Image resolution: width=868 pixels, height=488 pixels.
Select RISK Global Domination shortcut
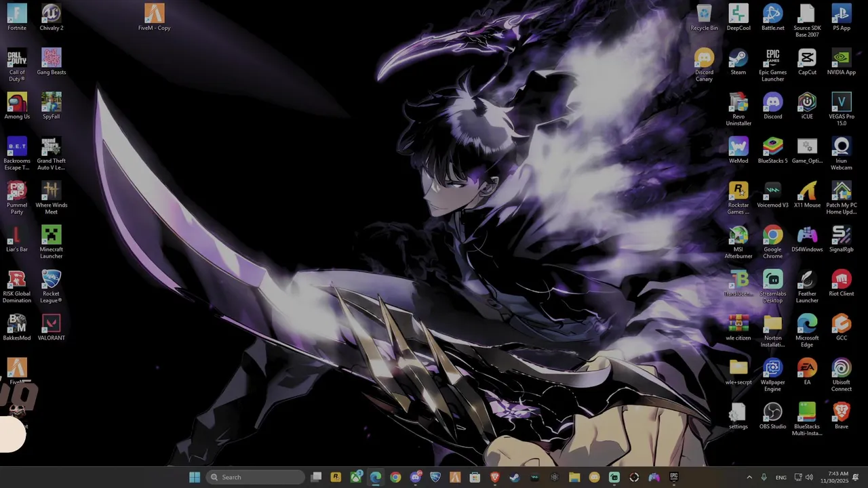tap(17, 287)
